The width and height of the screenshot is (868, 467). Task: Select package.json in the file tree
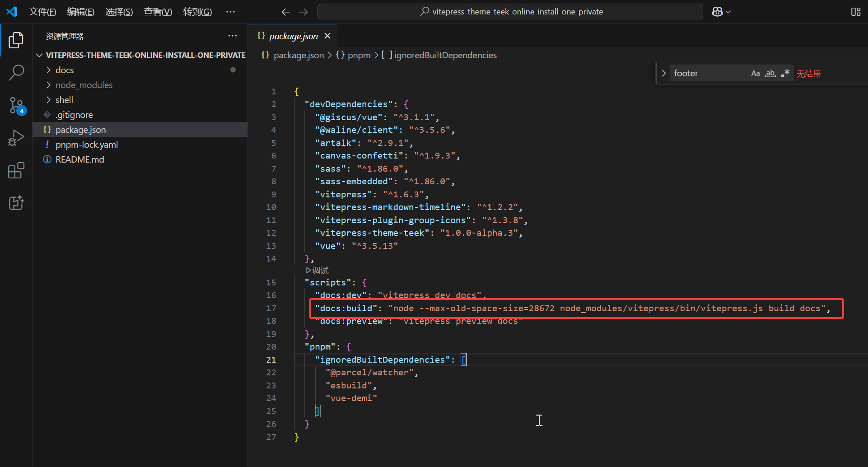140,130
